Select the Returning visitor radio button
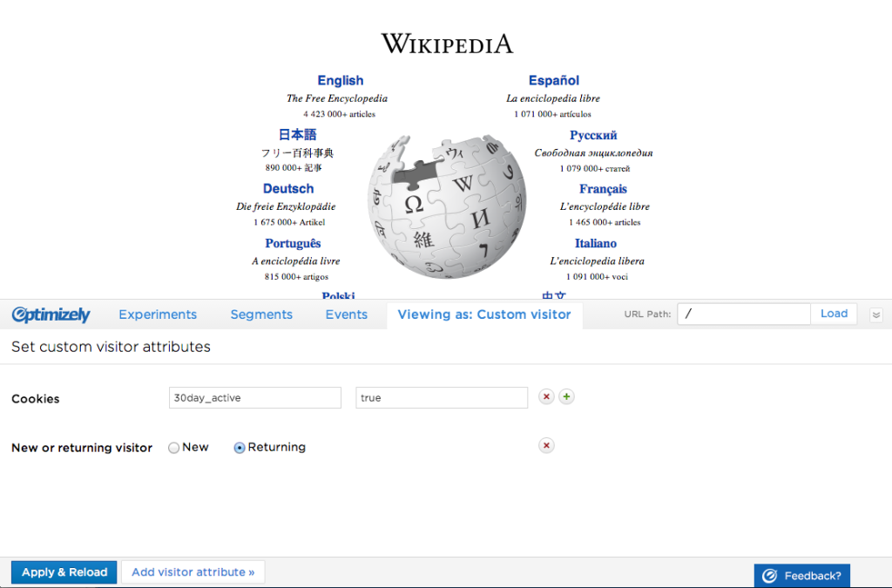The height and width of the screenshot is (588, 892). [x=239, y=447]
